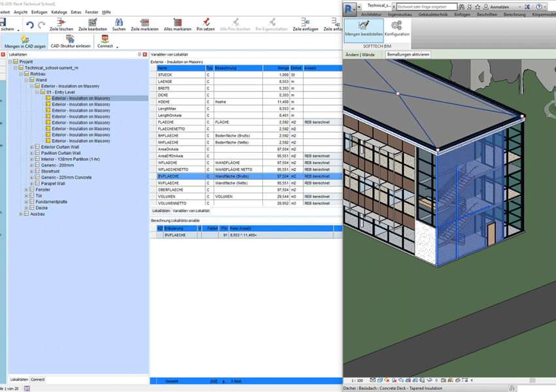Switch to Variablen von Lokalität tab
The height and width of the screenshot is (392, 556).
click(192, 211)
